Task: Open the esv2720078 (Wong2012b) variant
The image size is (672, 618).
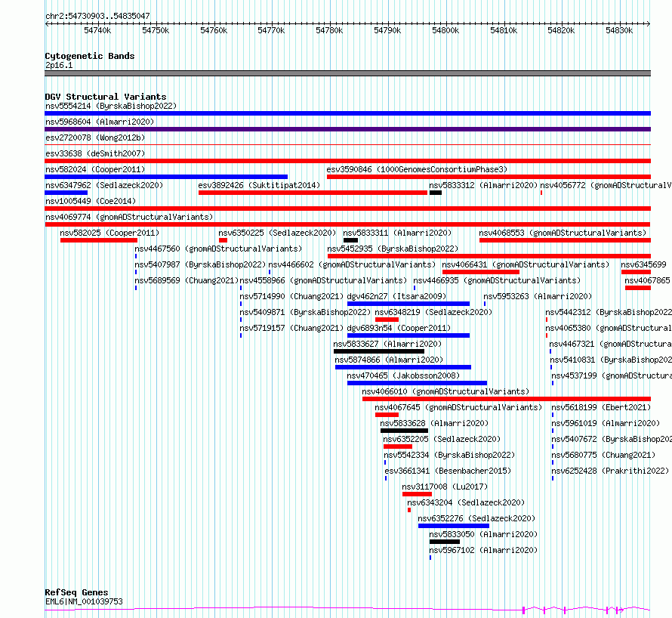Action: pos(95,138)
